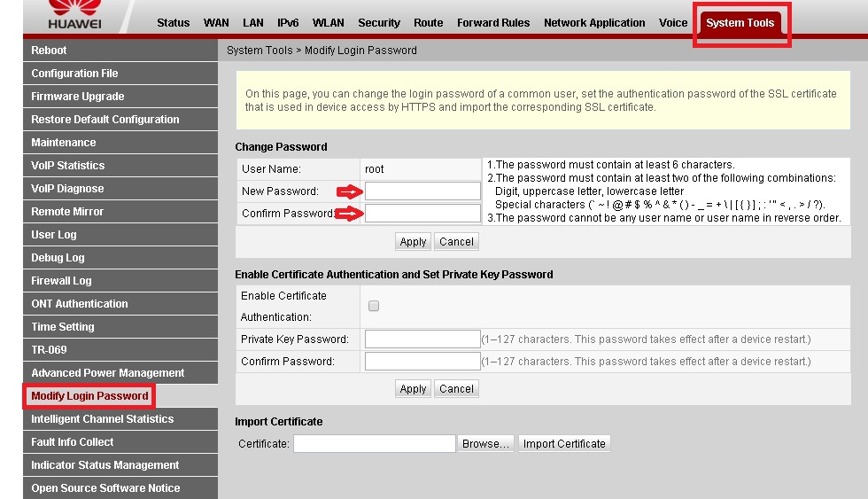Open Modify Login Password page
868x499 pixels.
[x=89, y=396]
